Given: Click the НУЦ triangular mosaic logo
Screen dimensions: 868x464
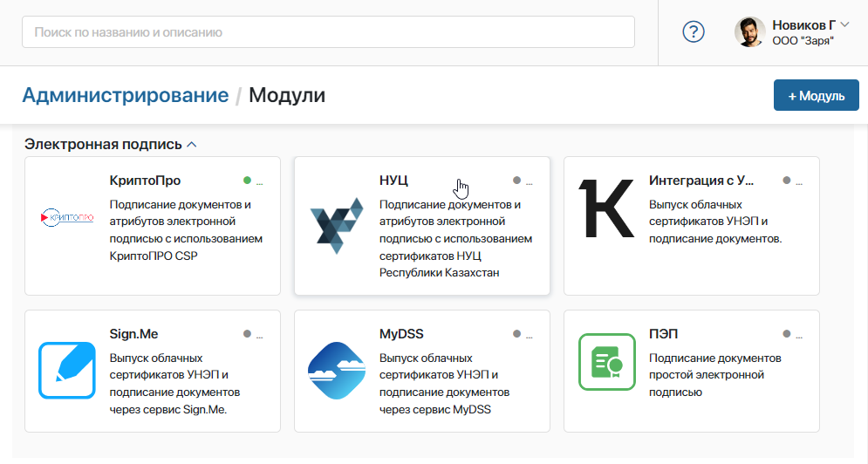Looking at the screenshot, I should 337,225.
